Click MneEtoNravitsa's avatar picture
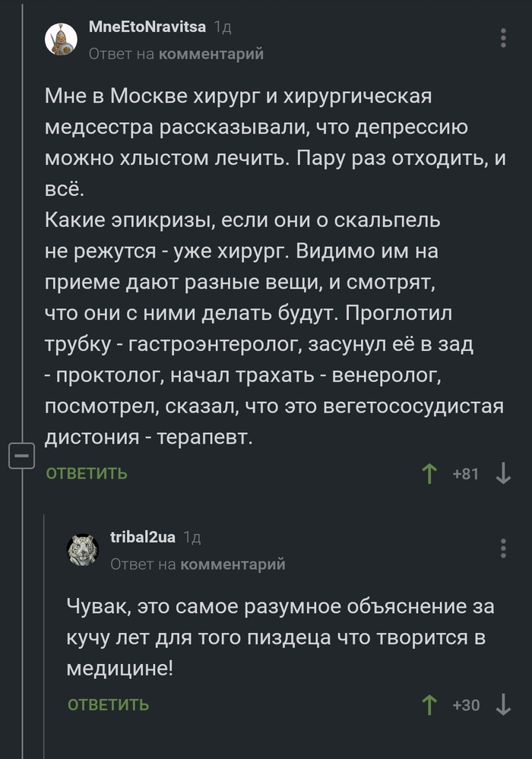 pyautogui.click(x=61, y=40)
